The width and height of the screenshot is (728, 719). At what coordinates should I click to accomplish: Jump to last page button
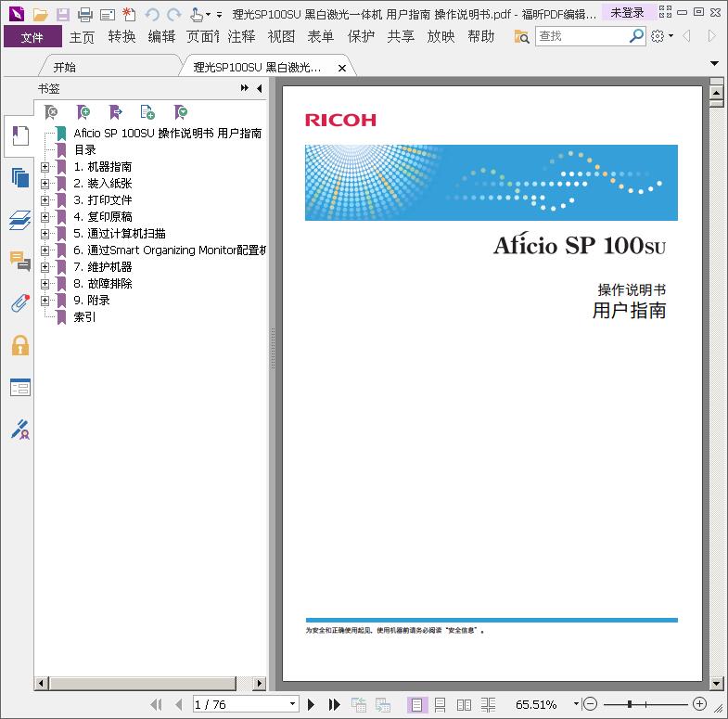point(334,704)
